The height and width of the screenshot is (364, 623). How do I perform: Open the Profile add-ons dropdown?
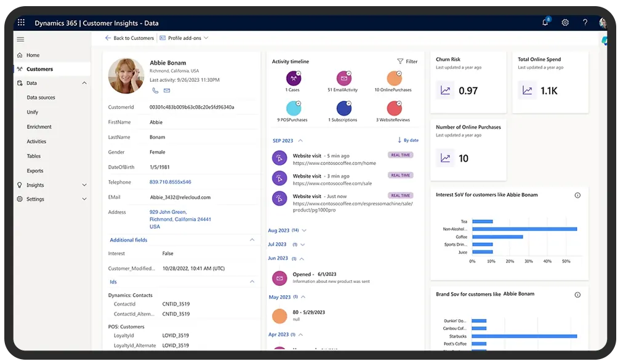point(184,38)
